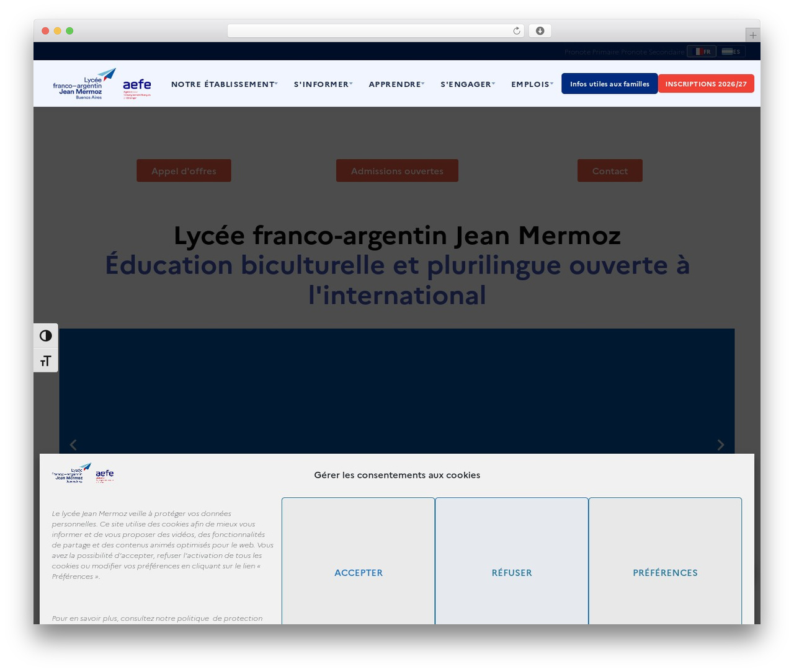This screenshot has height=672, width=794.
Task: Click the 'Gérer les consentements aux cookies' title
Action: [x=397, y=475]
